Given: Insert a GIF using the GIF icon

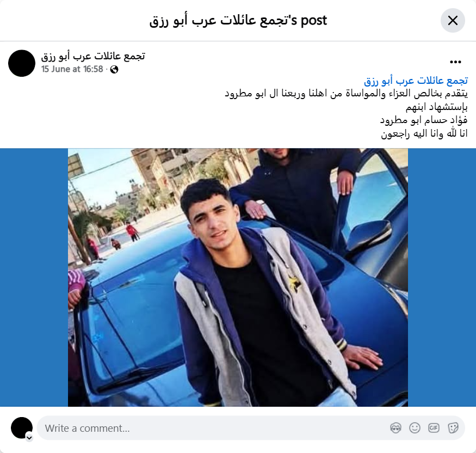Looking at the screenshot, I should 434,428.
